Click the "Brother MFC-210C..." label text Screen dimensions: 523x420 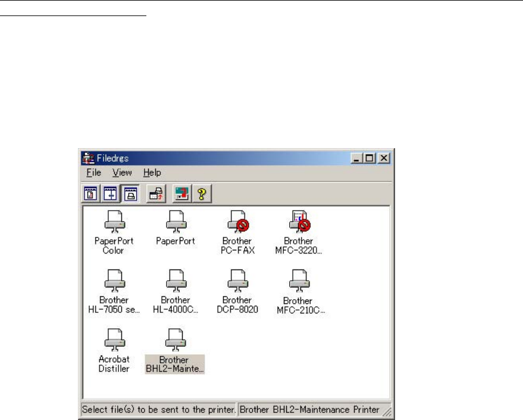(x=300, y=306)
